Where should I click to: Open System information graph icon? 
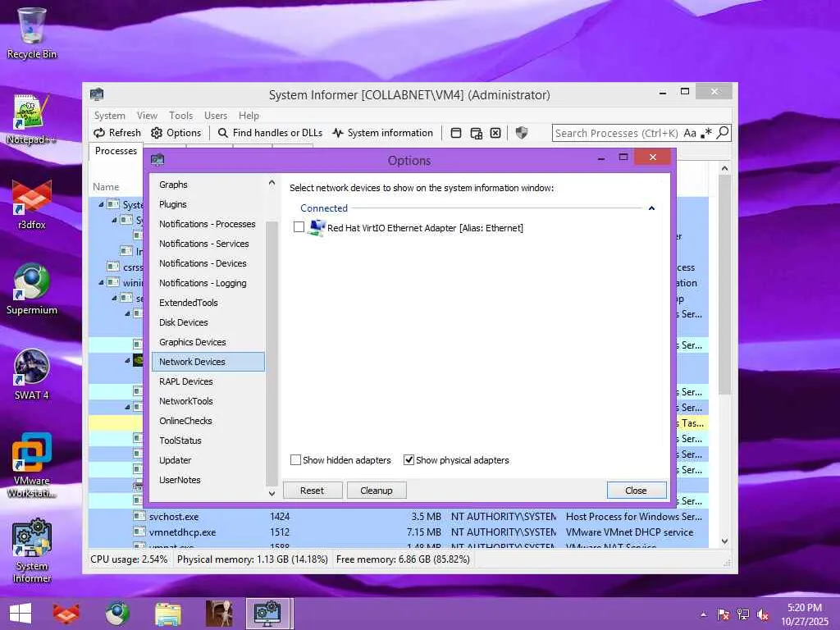pos(337,133)
